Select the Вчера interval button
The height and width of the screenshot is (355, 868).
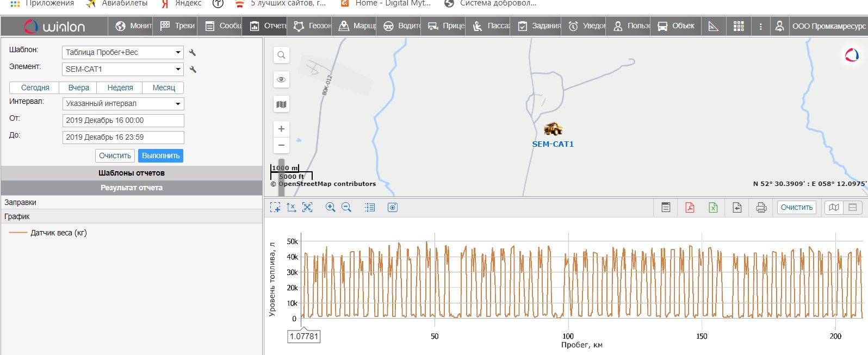[x=79, y=88]
